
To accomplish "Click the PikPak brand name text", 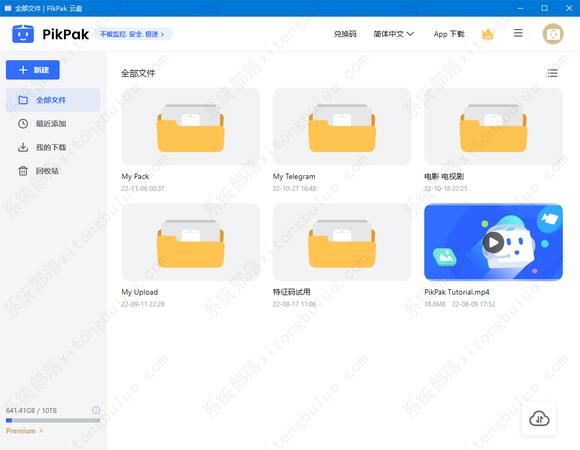I will click(x=65, y=34).
